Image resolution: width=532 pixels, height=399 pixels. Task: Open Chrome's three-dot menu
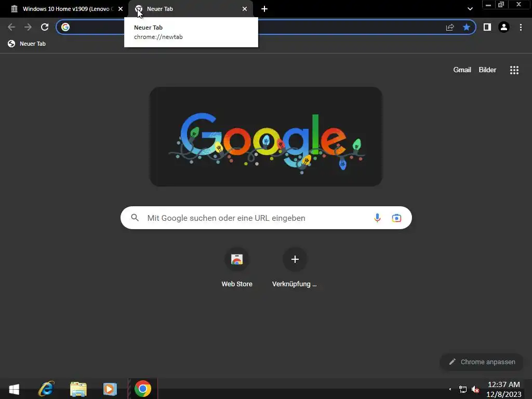[x=521, y=27]
